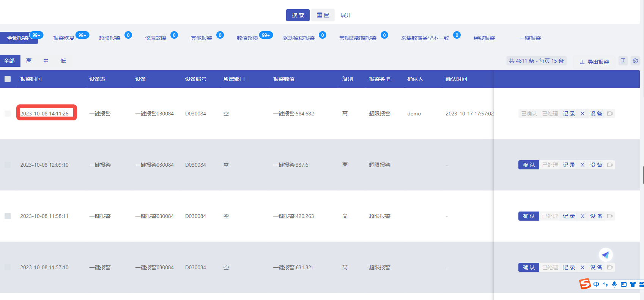Click 确认 for the 12:09:10 alarm
Image resolution: width=644 pixels, height=300 pixels.
click(529, 165)
